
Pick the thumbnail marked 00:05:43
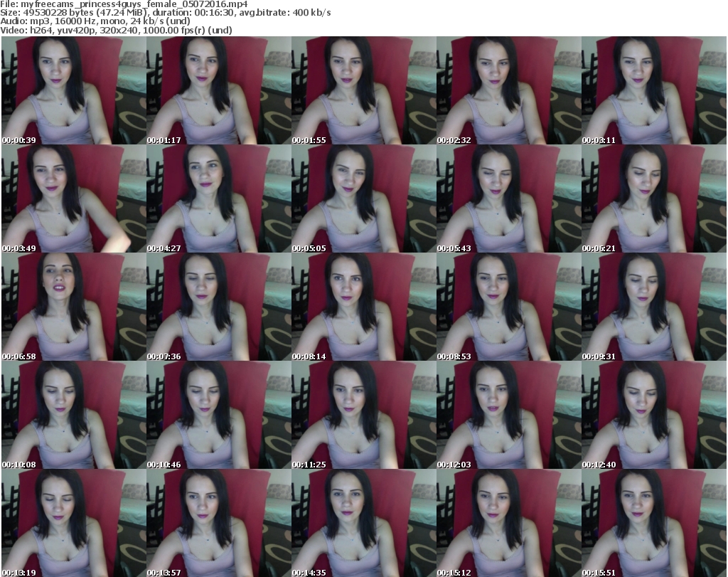coord(509,198)
